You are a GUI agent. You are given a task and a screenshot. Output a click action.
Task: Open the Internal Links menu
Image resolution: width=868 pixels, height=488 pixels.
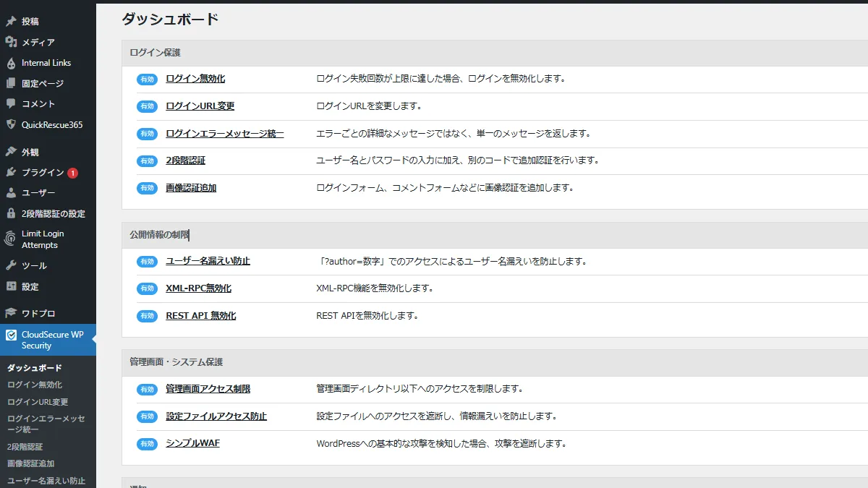click(48, 63)
